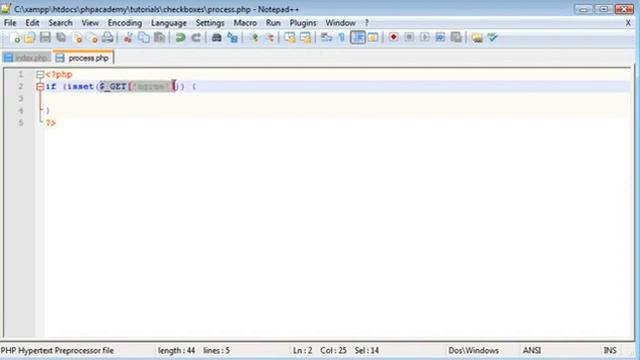This screenshot has height=360, width=640.
Task: Click the Copy toolbar icon
Action: (x=144, y=38)
